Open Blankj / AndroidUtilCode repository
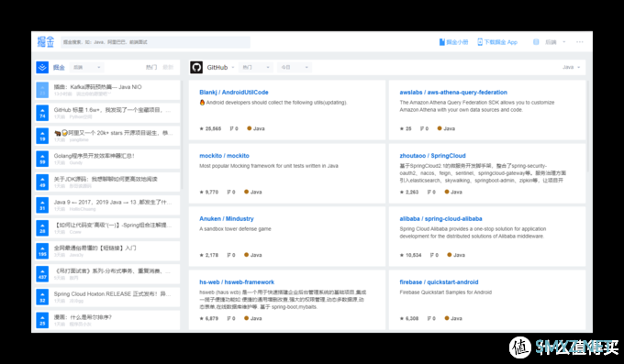 (x=234, y=93)
